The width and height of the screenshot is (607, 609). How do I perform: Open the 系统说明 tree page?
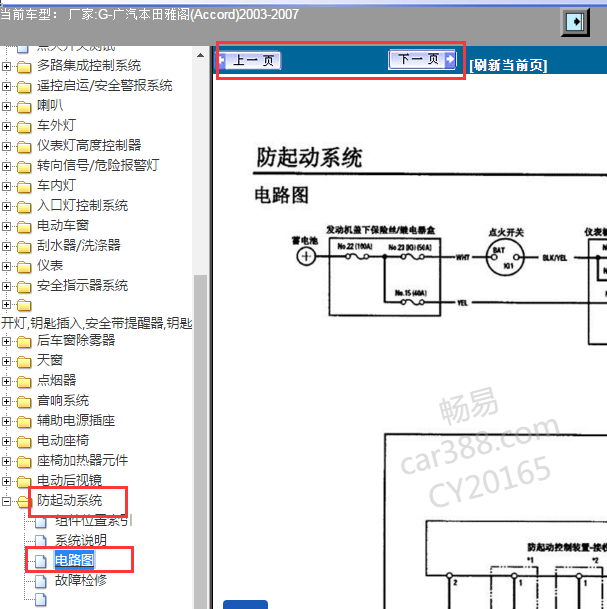(81, 540)
